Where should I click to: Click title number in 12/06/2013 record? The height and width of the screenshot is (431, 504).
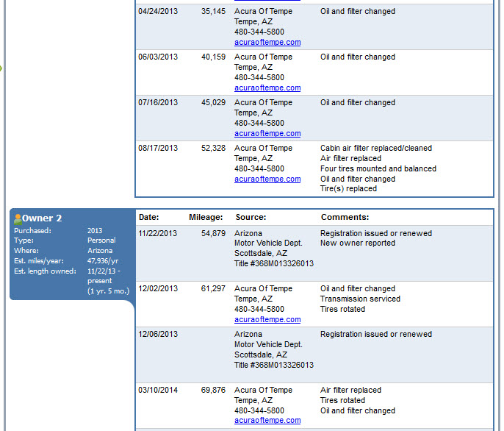pos(273,366)
